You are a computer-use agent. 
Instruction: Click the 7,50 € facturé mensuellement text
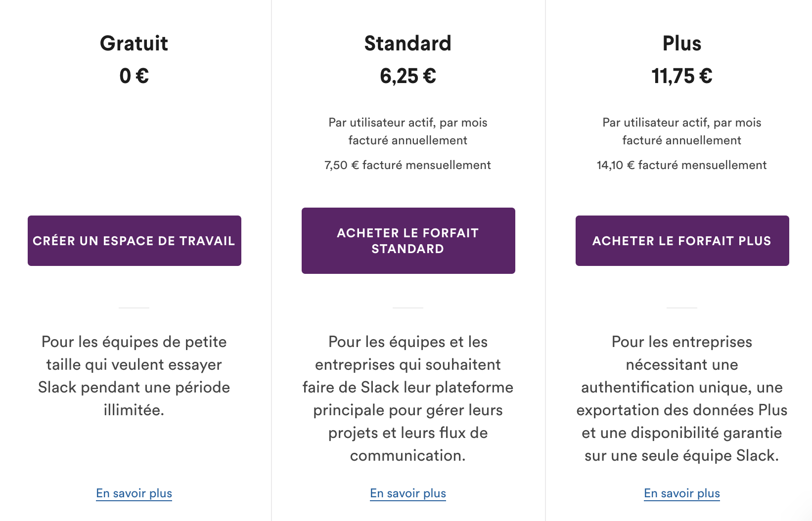point(407,165)
